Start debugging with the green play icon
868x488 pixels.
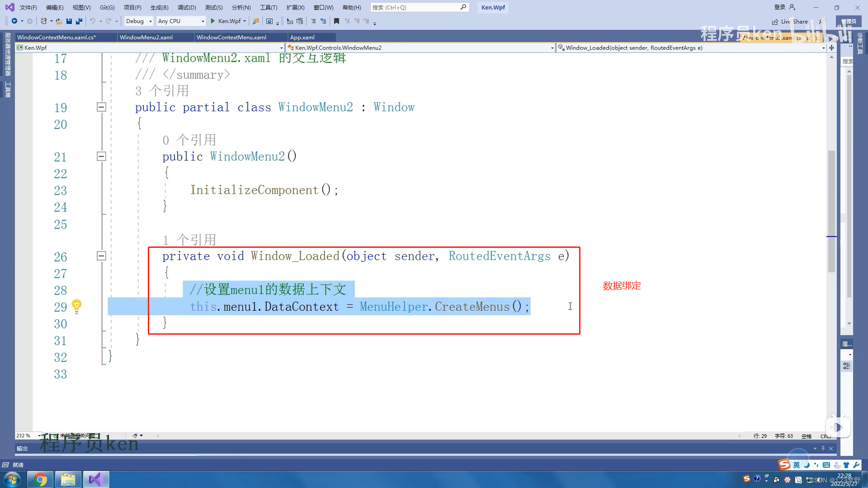tap(212, 21)
